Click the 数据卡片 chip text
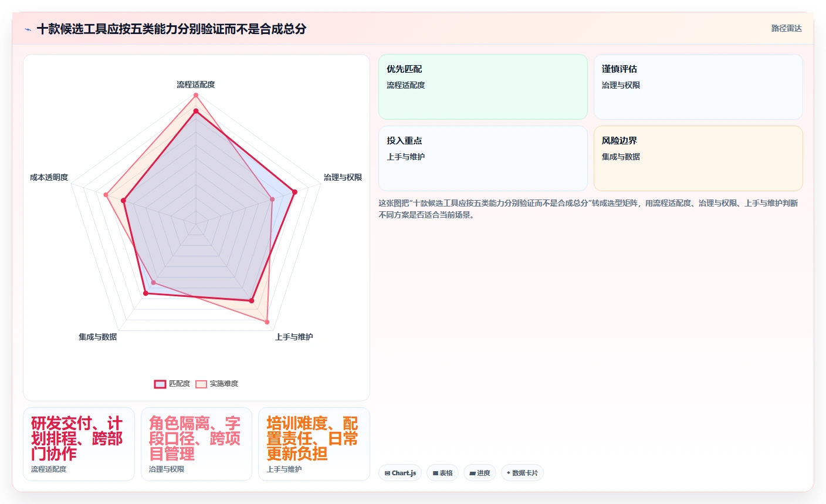The height and width of the screenshot is (504, 826). 525,473
